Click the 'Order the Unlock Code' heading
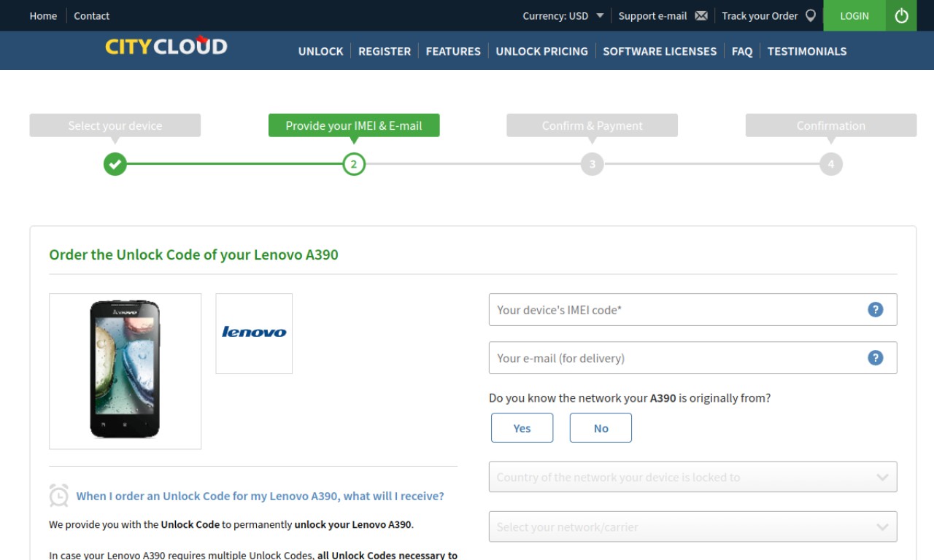 point(193,254)
